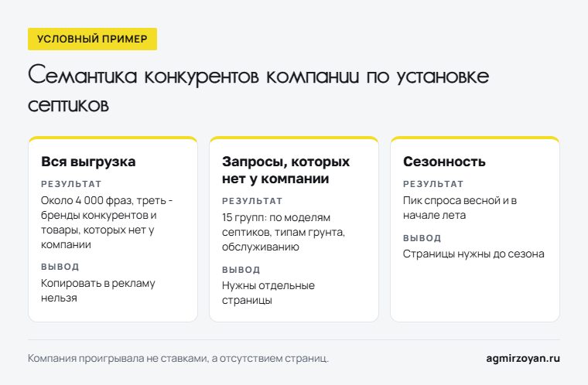Select the text '15 групп: по моделям септиков'
This screenshot has height=385, width=588.
[x=276, y=225]
